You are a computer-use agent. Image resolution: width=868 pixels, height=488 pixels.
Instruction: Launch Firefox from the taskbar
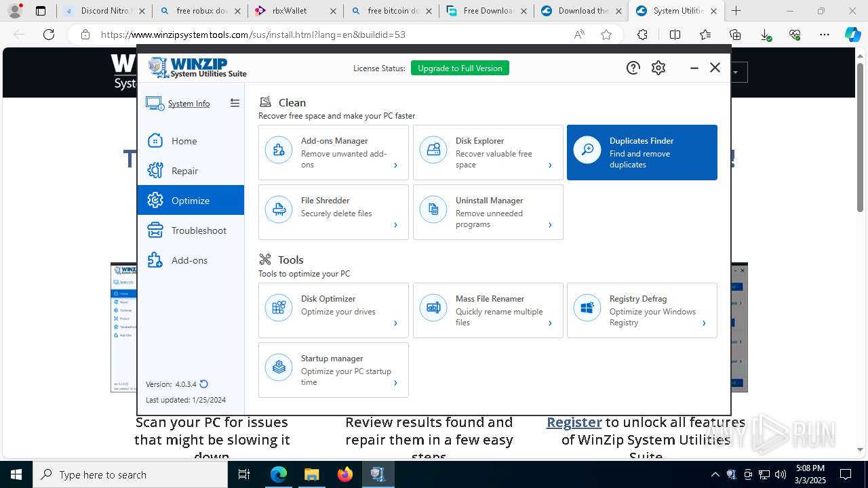click(x=345, y=474)
